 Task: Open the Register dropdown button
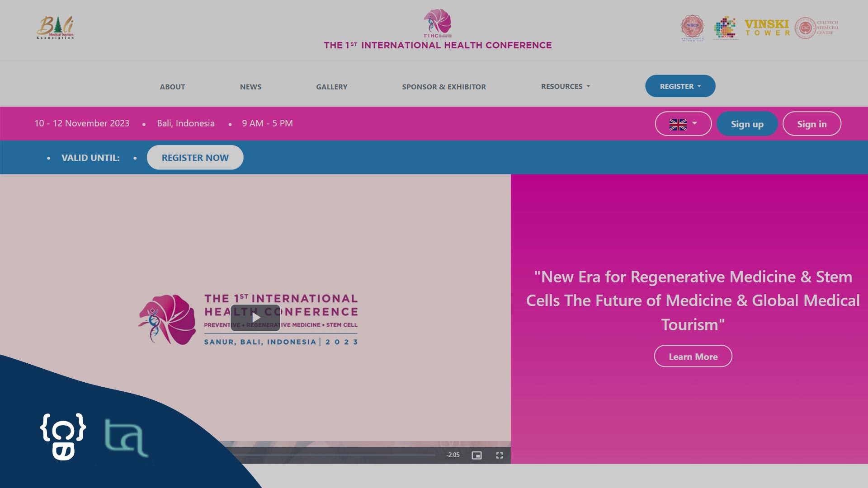point(680,86)
